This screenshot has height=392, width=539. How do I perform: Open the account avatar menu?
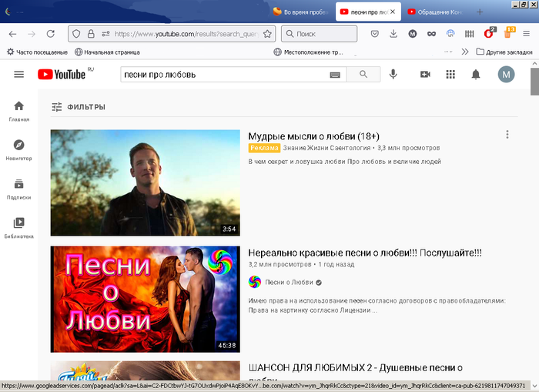[x=506, y=74]
